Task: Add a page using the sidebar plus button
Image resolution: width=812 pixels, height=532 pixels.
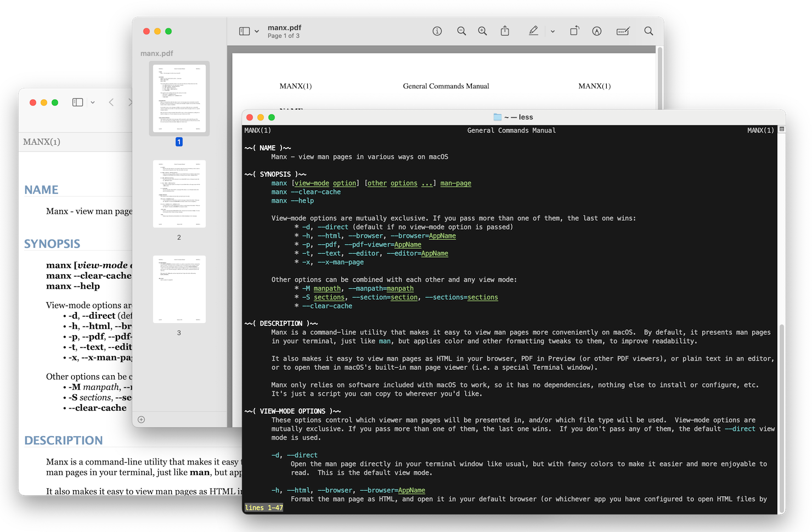Action: click(x=142, y=420)
